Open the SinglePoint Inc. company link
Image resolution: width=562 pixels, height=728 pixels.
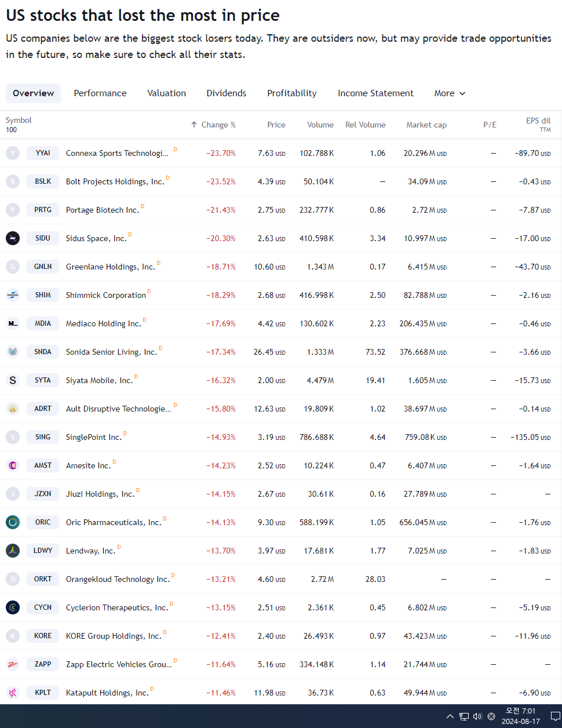tap(94, 437)
